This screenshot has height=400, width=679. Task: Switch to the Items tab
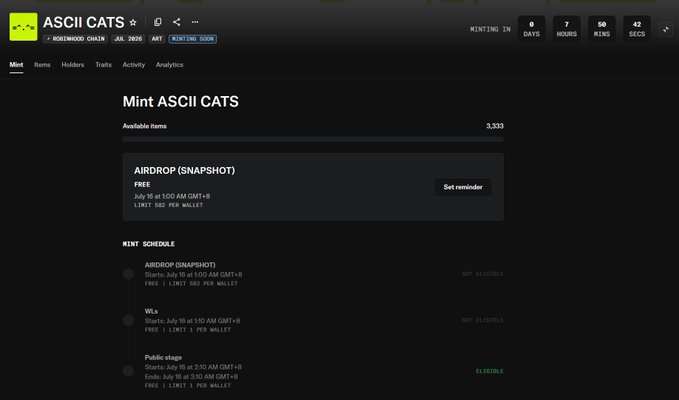(42, 65)
